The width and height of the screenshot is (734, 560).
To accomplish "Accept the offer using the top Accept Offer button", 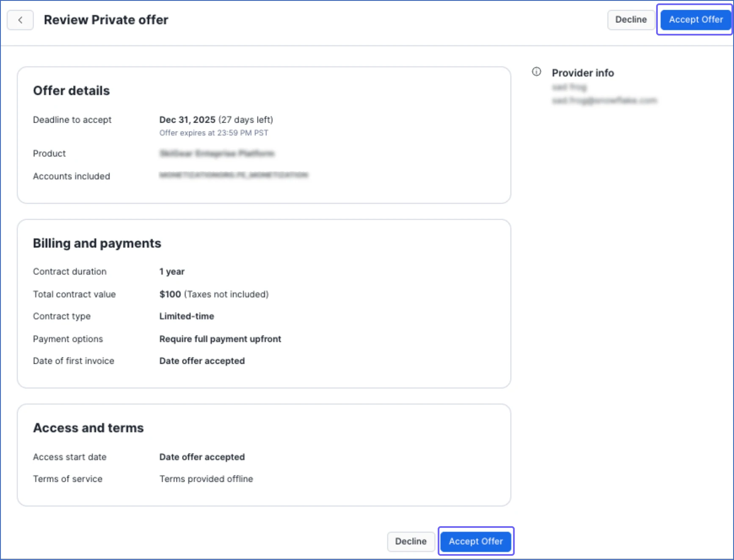I will tap(695, 19).
